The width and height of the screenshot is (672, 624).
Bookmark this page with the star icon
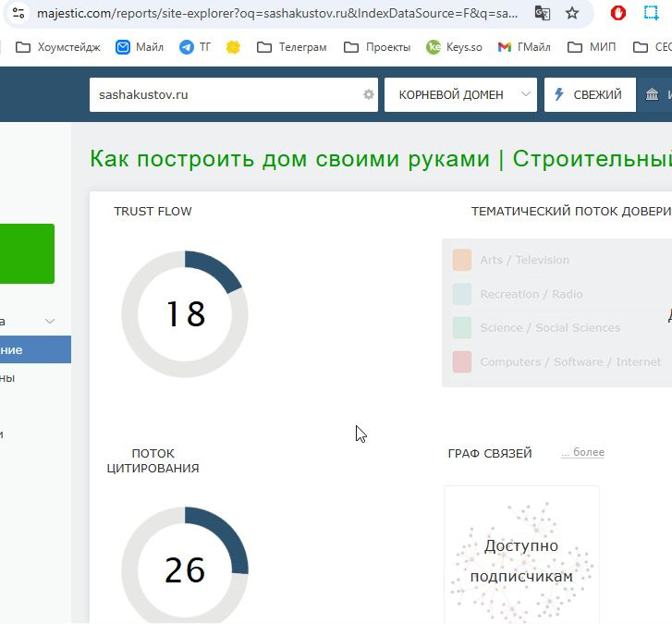click(x=572, y=14)
